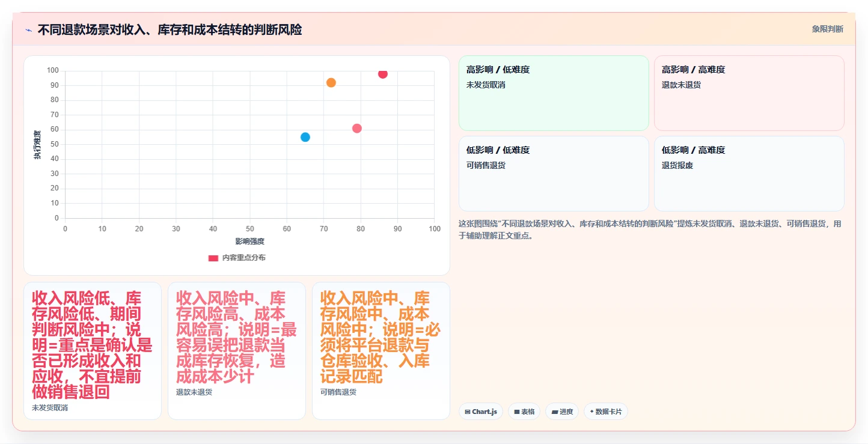Click the orange data card headline about 入库记录
Viewport: 868px width, 444px height.
[381, 338]
